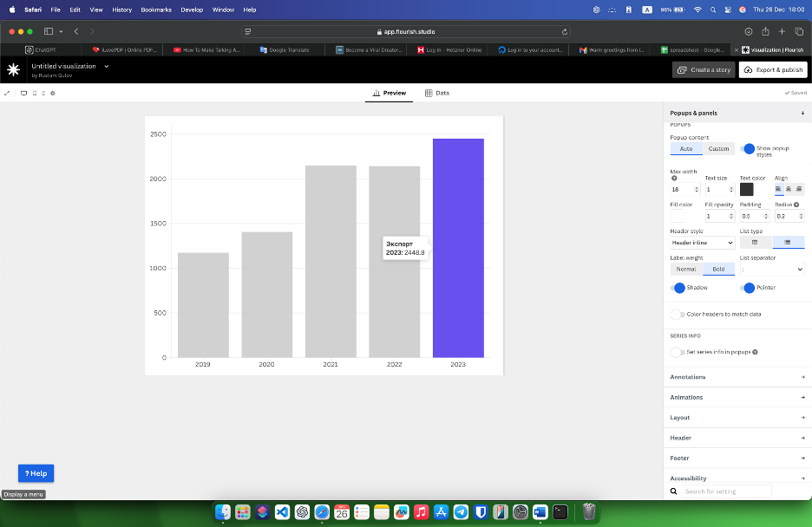
Task: Switch preview to desktop device mode
Action: pyautogui.click(x=23, y=93)
